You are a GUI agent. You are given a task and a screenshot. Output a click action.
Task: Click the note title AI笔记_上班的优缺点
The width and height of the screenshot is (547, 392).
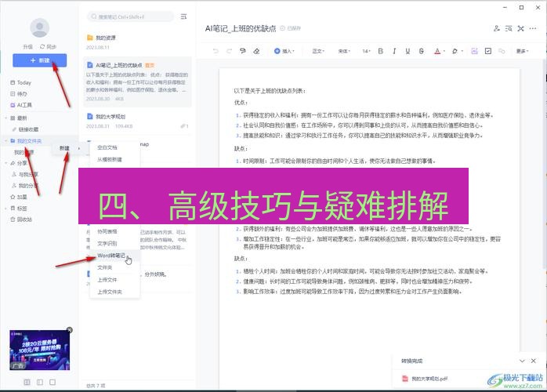tap(241, 28)
